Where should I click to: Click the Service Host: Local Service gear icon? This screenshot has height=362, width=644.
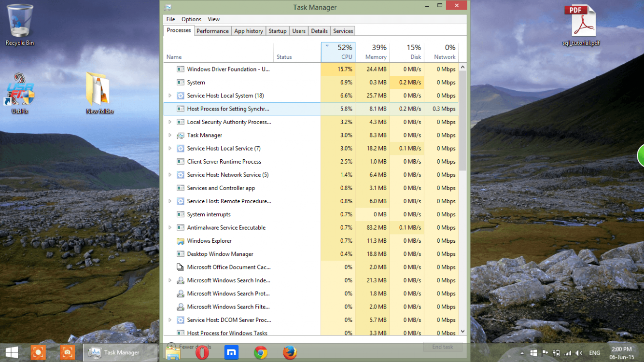(x=180, y=148)
